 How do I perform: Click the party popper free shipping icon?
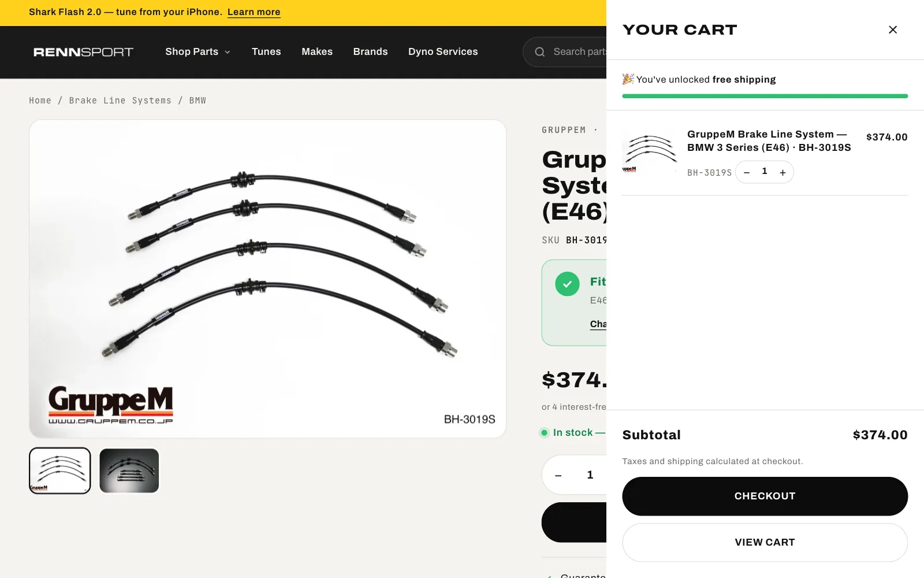point(628,79)
